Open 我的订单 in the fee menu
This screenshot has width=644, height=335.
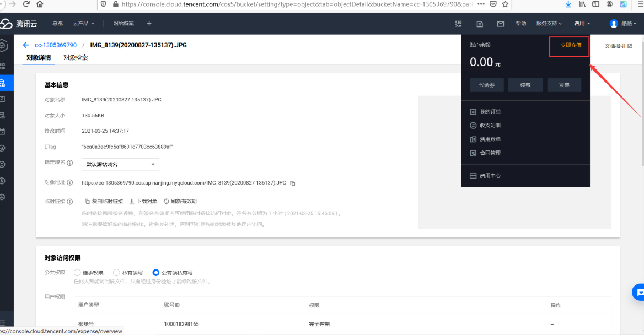coord(490,112)
